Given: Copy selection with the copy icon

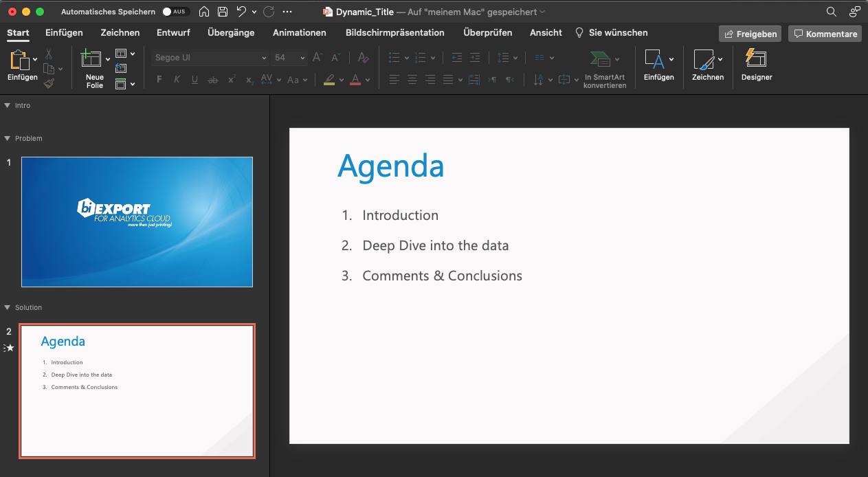Looking at the screenshot, I should tap(49, 69).
